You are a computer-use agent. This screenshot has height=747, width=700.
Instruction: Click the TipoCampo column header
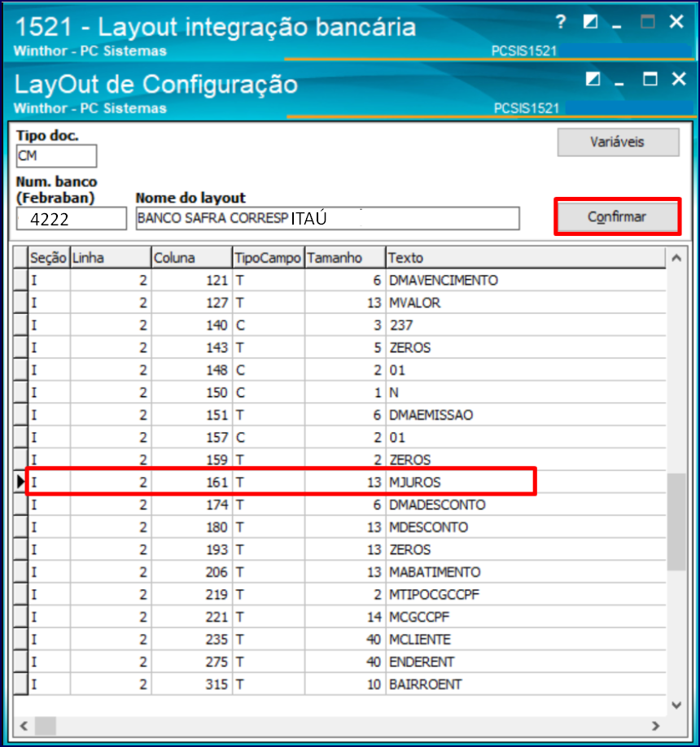(269, 258)
